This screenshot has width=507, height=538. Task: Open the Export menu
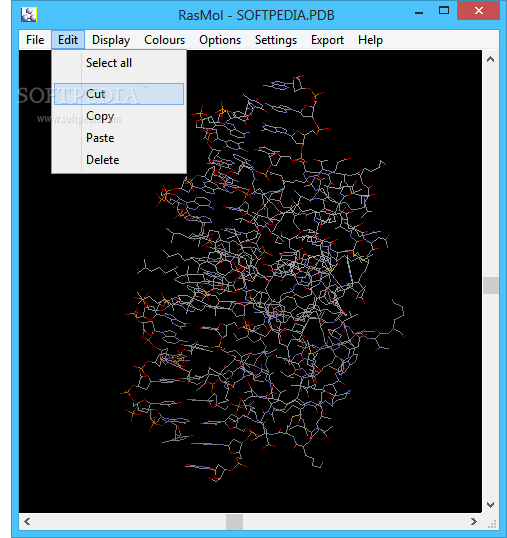point(327,40)
